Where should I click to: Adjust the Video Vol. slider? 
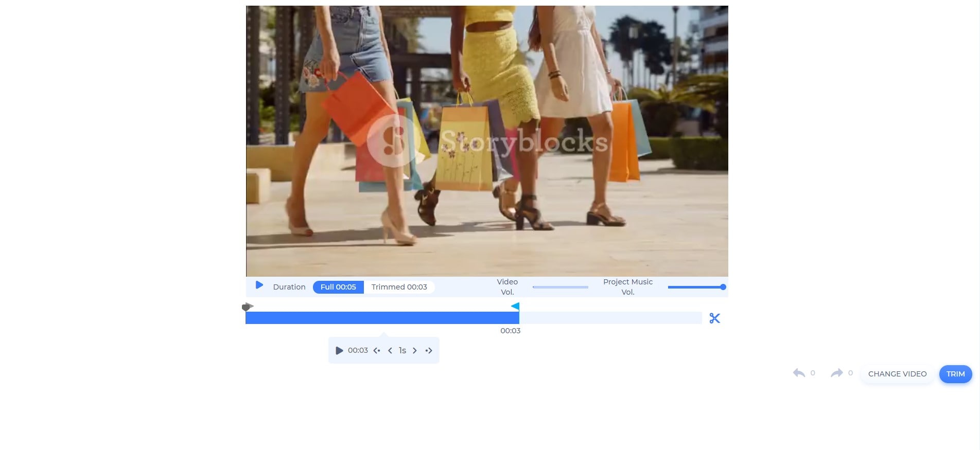tap(560, 287)
